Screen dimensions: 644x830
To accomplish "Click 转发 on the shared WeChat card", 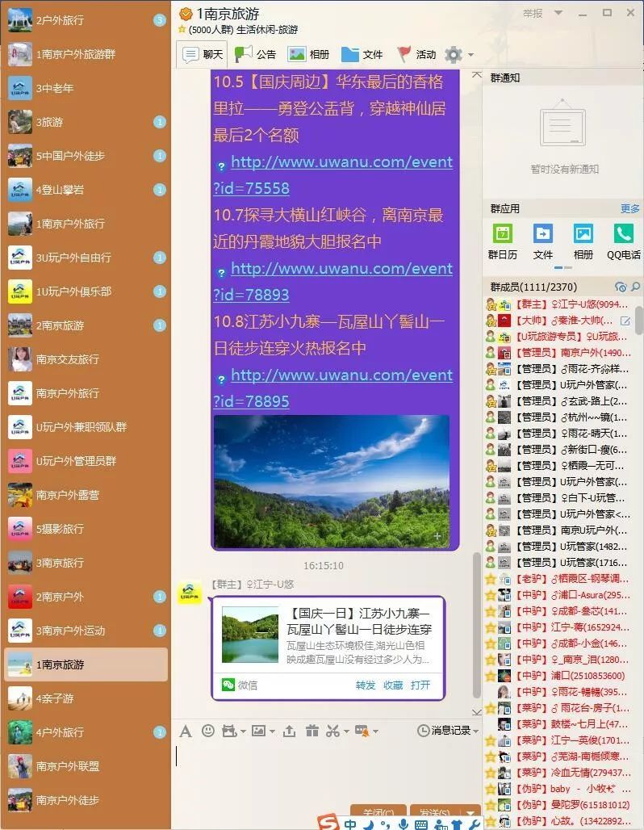I will (x=366, y=685).
